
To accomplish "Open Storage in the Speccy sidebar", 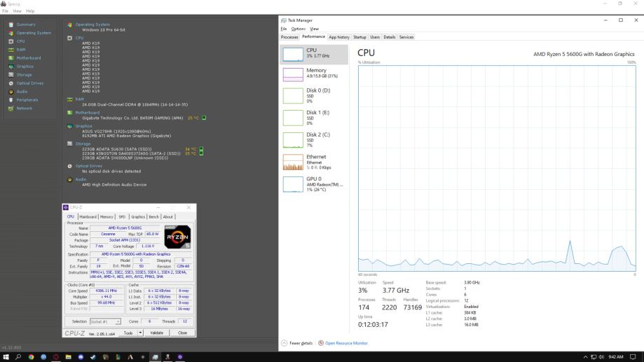I will tap(24, 75).
